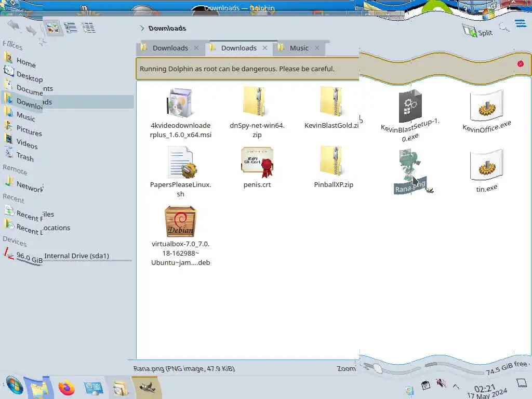Select virtualbox Debian package icon
Screen dimensions: 532x399
pos(180,221)
